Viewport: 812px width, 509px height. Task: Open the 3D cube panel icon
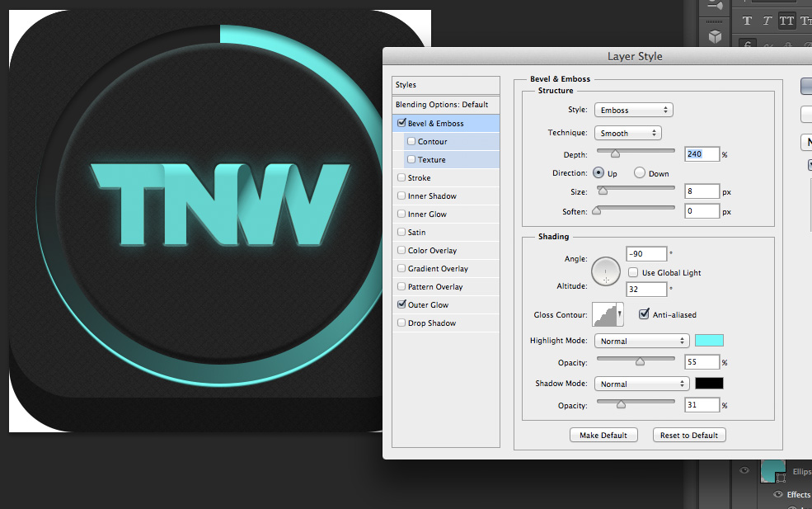point(716,36)
